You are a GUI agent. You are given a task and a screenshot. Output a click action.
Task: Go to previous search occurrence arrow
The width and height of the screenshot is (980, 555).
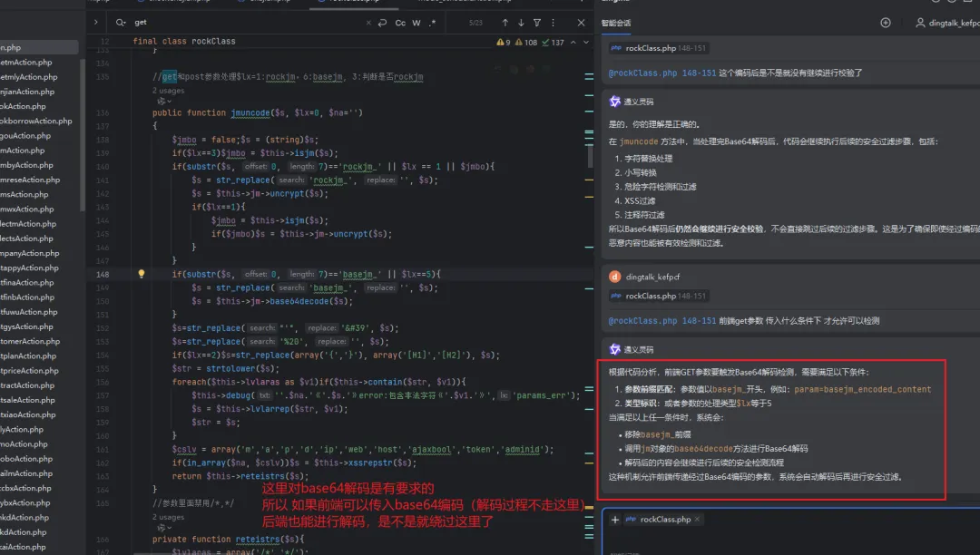pyautogui.click(x=505, y=23)
